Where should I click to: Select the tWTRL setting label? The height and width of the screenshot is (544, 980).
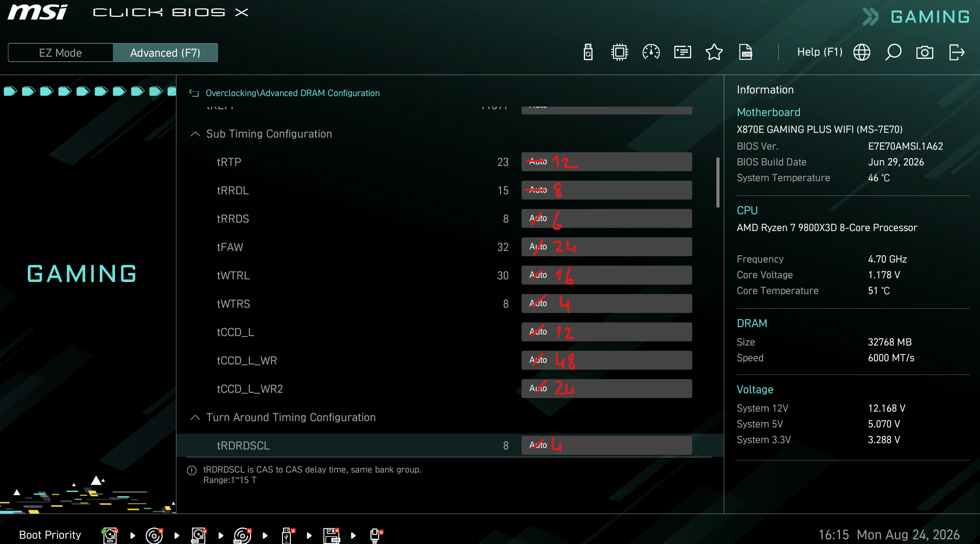coord(233,276)
